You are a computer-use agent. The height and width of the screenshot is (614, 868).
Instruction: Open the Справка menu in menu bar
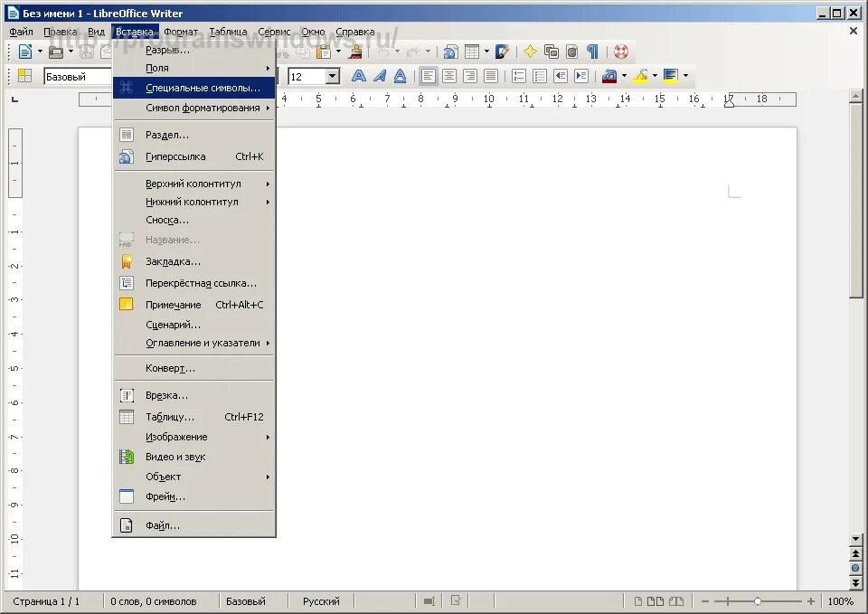point(355,33)
